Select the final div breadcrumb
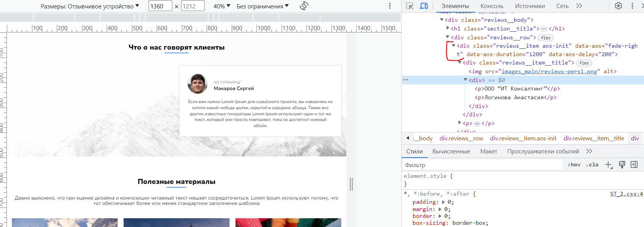644x227 pixels. 635,138
